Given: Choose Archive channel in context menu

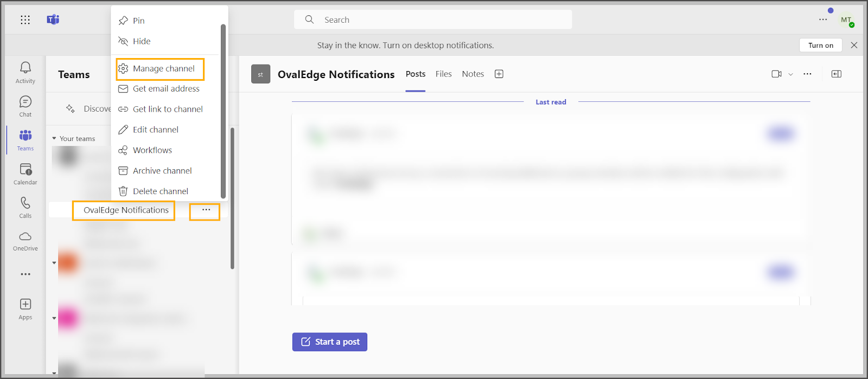Looking at the screenshot, I should tap(162, 171).
